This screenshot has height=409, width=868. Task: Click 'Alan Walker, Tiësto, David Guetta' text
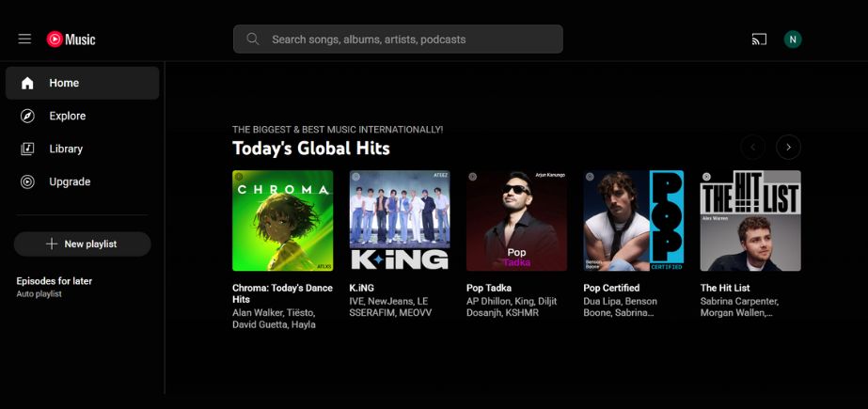click(x=275, y=319)
